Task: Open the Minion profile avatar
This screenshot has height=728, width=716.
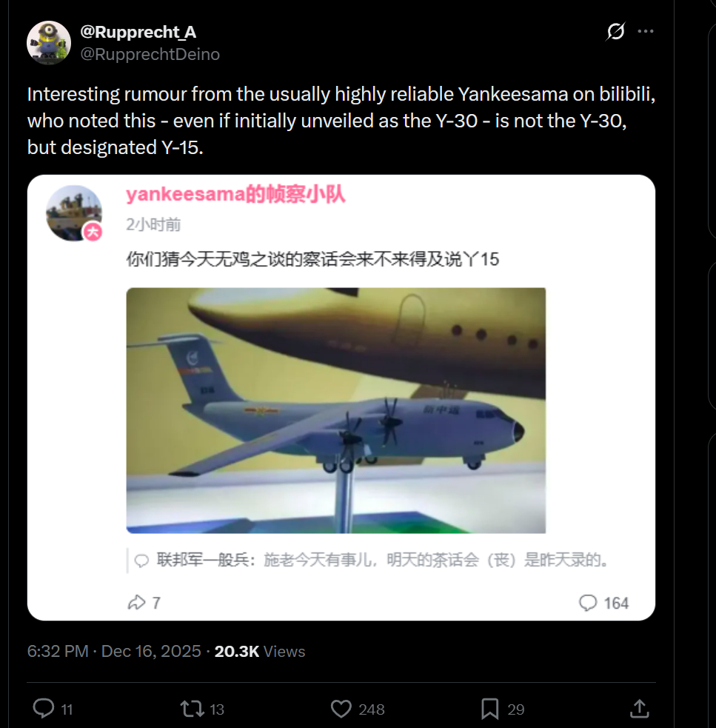Action: [49, 43]
